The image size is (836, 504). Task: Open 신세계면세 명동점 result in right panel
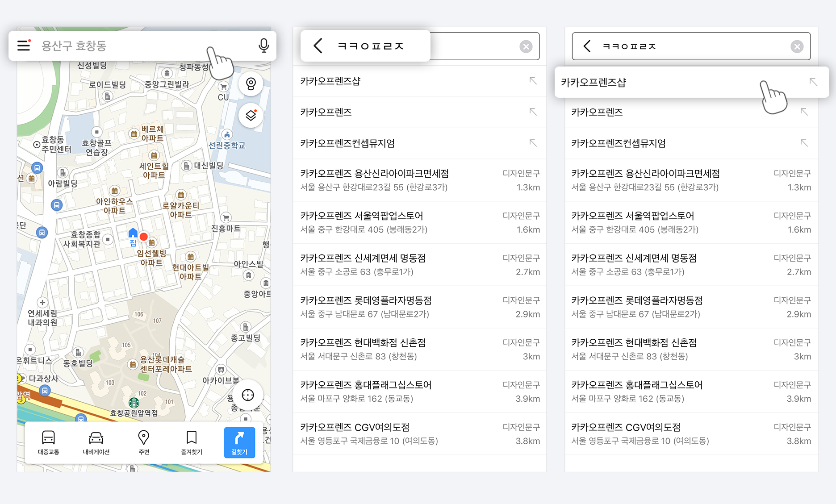pyautogui.click(x=691, y=265)
